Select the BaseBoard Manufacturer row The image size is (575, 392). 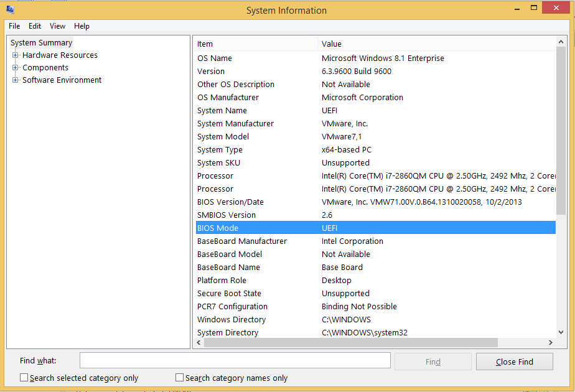376,241
